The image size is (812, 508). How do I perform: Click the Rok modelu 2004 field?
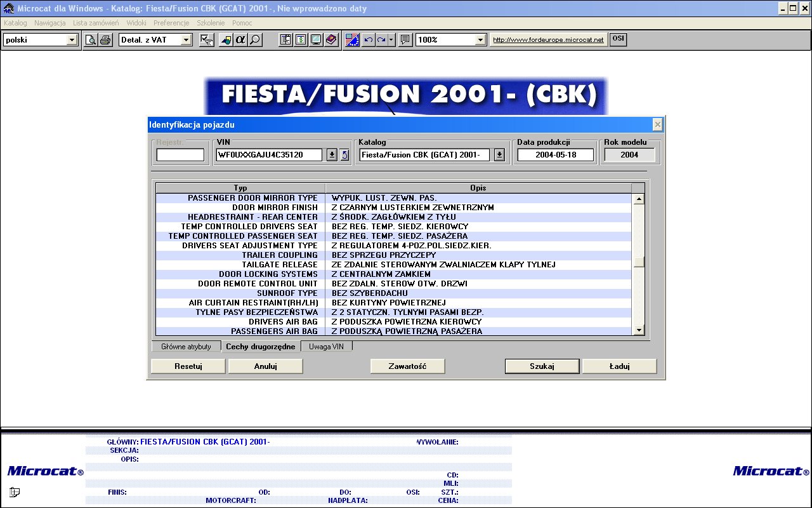pyautogui.click(x=629, y=155)
